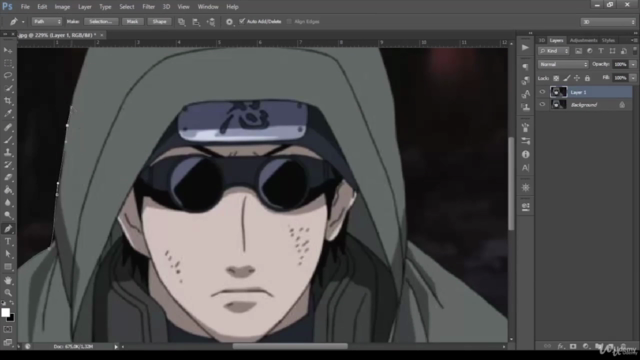The width and height of the screenshot is (640, 360).
Task: Open path alignment icon in options bar
Action: click(x=196, y=22)
